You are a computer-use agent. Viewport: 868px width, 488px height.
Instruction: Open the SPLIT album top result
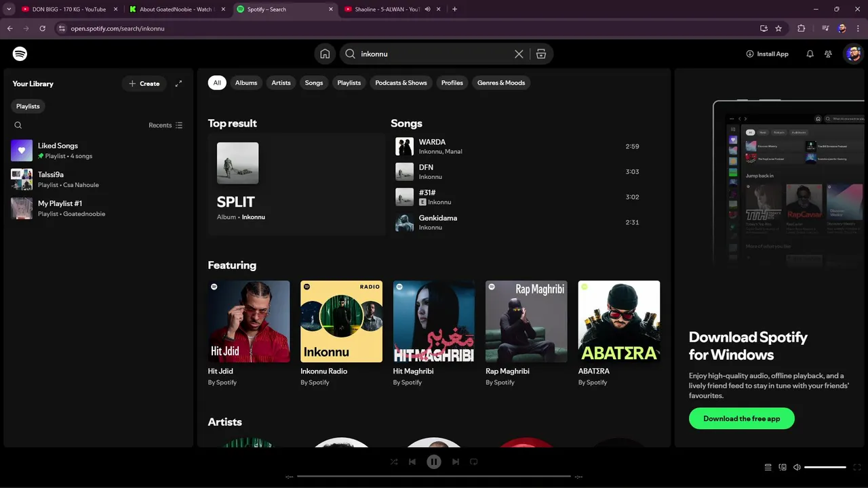296,184
